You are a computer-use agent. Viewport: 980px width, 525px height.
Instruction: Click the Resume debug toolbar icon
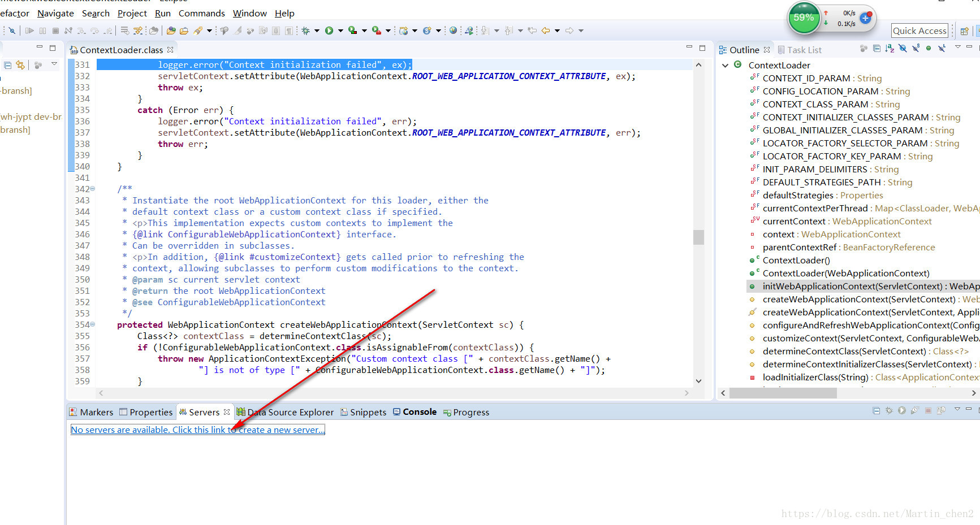point(29,31)
